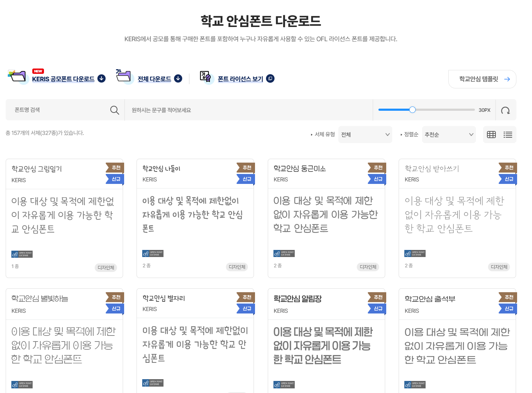
Task: Open 학교안심 그림일기 font title
Action: click(x=37, y=169)
